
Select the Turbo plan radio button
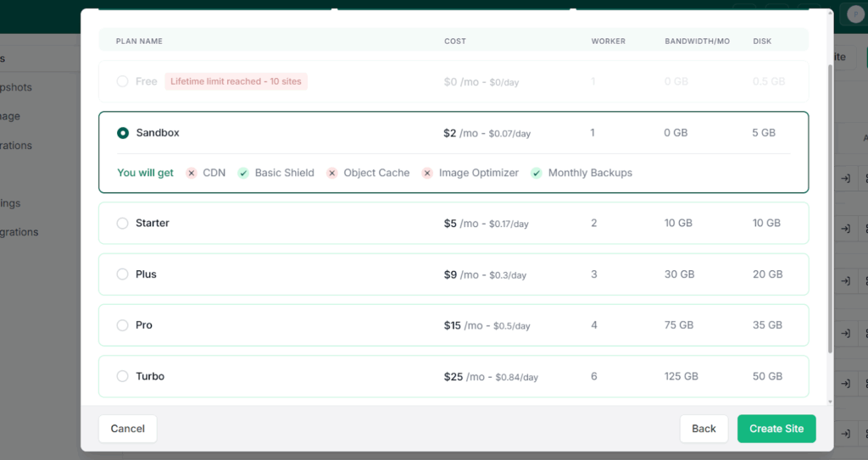pos(122,376)
